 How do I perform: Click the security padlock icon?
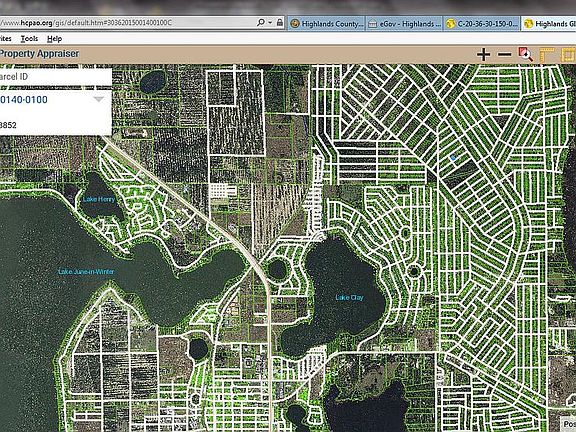280,22
